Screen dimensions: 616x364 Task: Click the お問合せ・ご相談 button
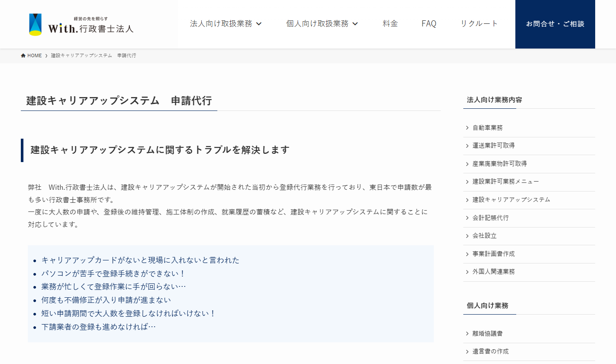pos(555,24)
